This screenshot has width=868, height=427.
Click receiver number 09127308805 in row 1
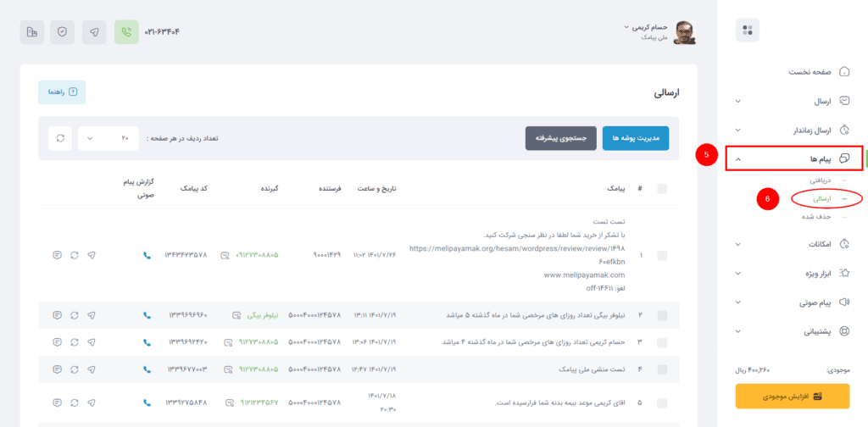pyautogui.click(x=258, y=256)
